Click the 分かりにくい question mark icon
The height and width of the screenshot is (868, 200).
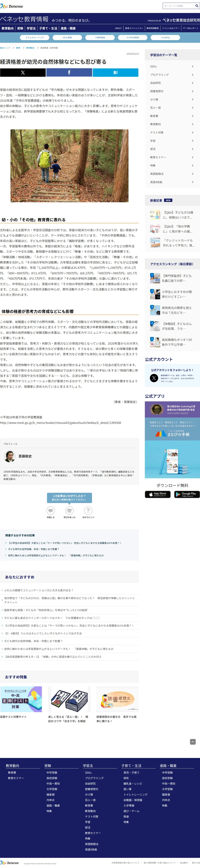(x=88, y=510)
